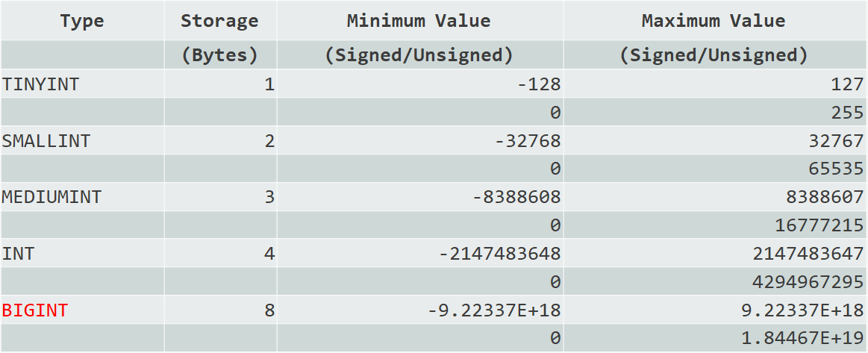Select the TINYINT type cell
The height and width of the screenshot is (353, 868).
[40, 84]
